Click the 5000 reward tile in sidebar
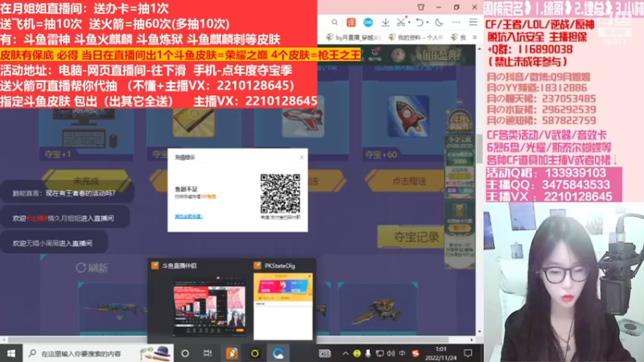This screenshot has width=644, height=362. 460,158
